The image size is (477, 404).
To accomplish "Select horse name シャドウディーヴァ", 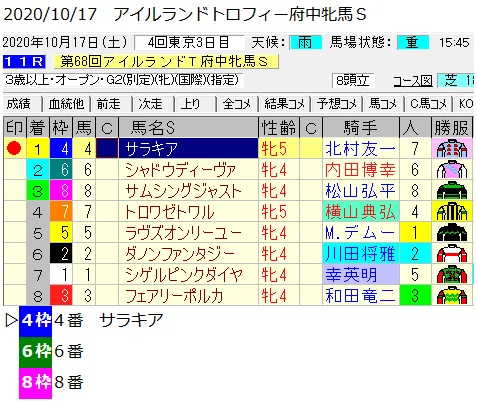I will coord(180,169).
